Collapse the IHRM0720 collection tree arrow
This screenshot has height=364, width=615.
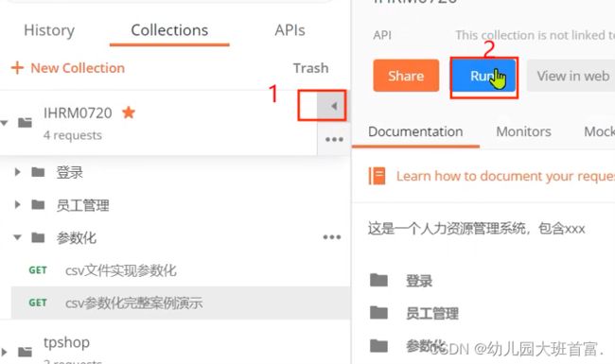[x=5, y=123]
